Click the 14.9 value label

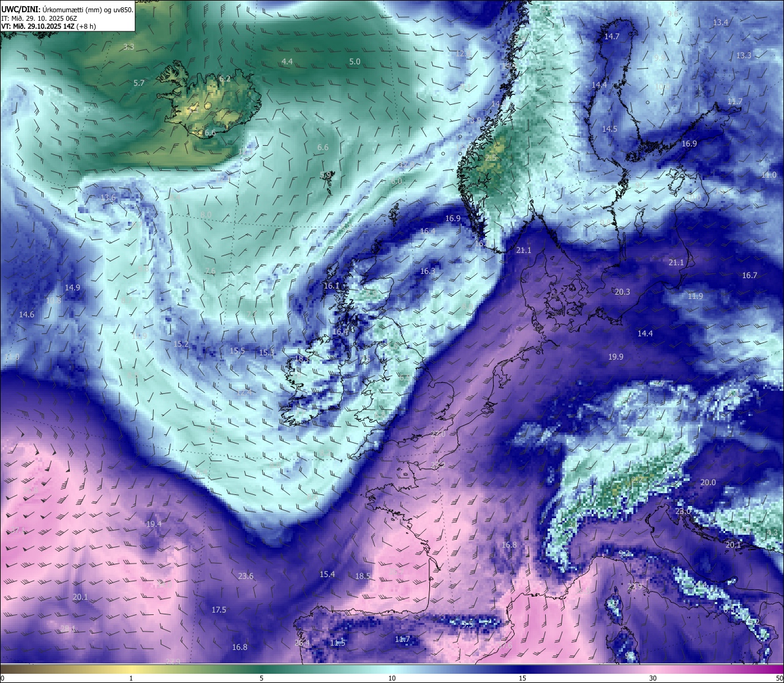pyautogui.click(x=72, y=287)
